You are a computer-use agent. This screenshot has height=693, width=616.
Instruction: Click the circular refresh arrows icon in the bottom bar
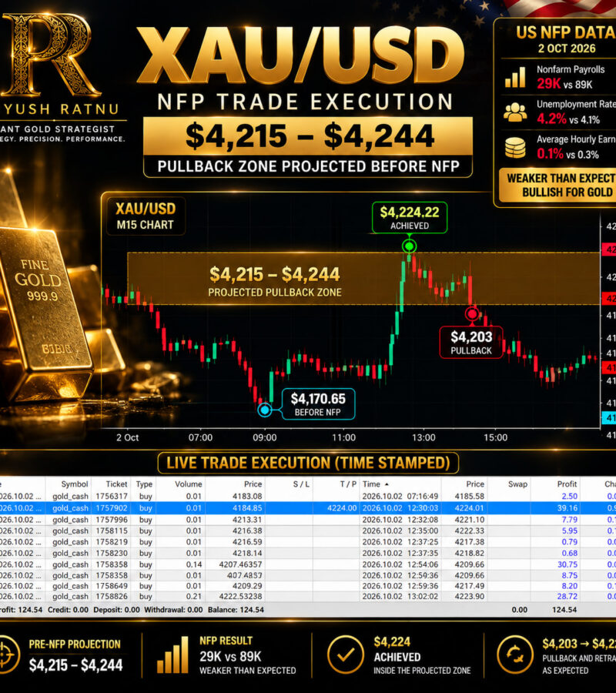point(515,655)
